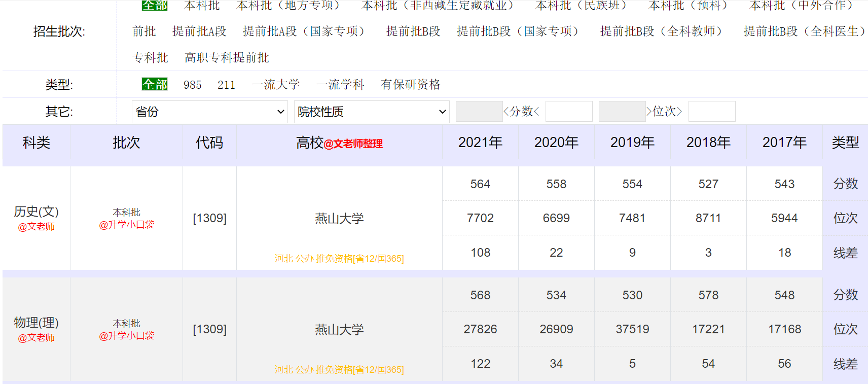The height and width of the screenshot is (384, 868).
Task: Click the 线差 value 122 cell
Action: click(480, 364)
